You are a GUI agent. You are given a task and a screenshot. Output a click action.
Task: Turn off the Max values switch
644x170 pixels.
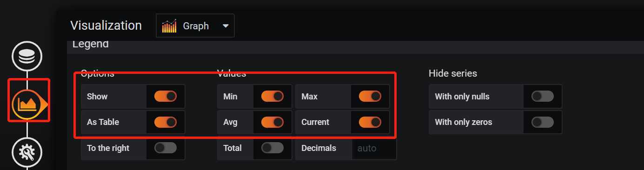[370, 96]
